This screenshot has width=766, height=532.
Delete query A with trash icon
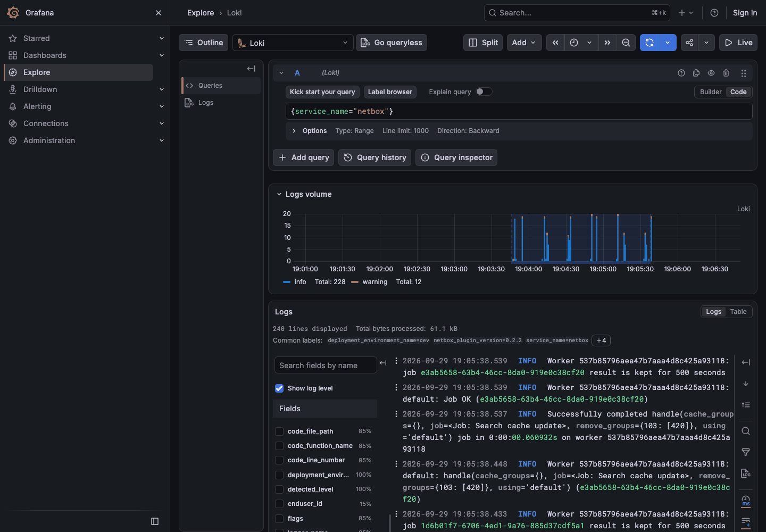[726, 73]
